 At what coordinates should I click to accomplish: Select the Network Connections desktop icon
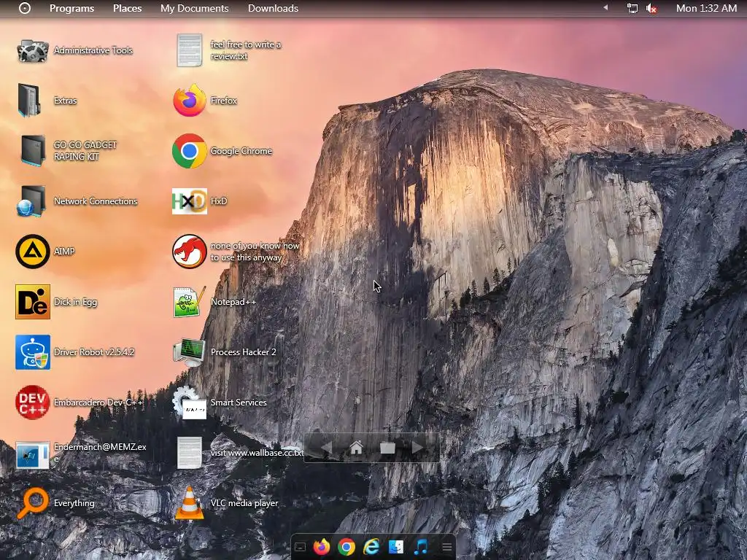[31, 201]
